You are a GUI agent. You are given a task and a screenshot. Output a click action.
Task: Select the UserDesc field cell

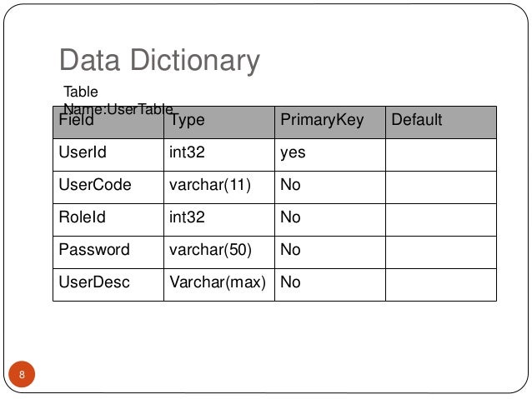tap(108, 285)
